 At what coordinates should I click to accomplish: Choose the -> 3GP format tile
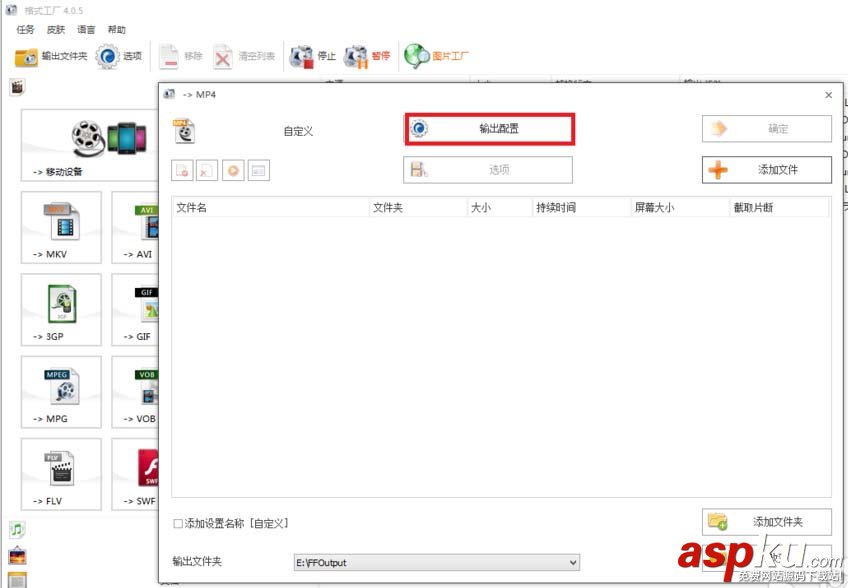point(61,309)
